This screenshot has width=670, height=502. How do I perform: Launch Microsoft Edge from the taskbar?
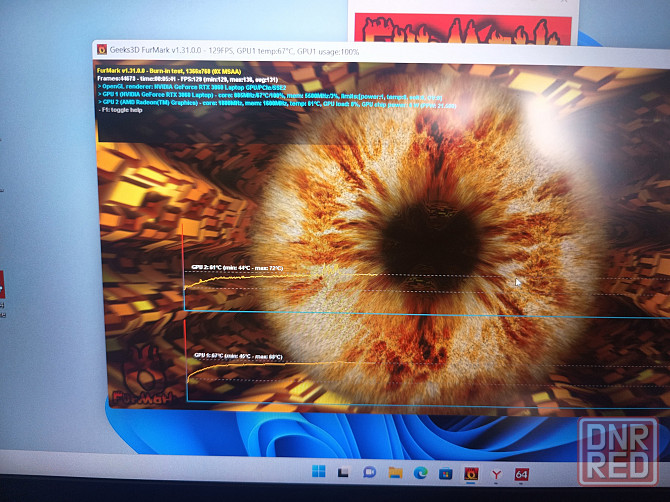pyautogui.click(x=420, y=473)
